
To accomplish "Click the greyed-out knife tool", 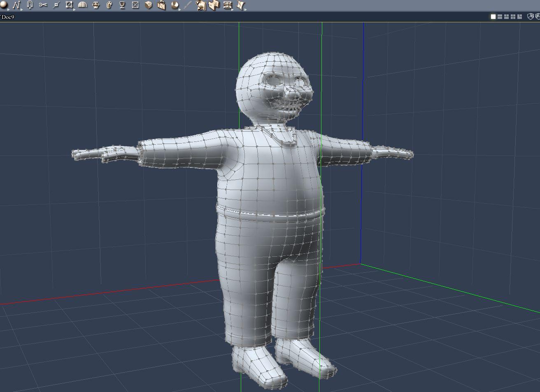I will click(x=188, y=5).
